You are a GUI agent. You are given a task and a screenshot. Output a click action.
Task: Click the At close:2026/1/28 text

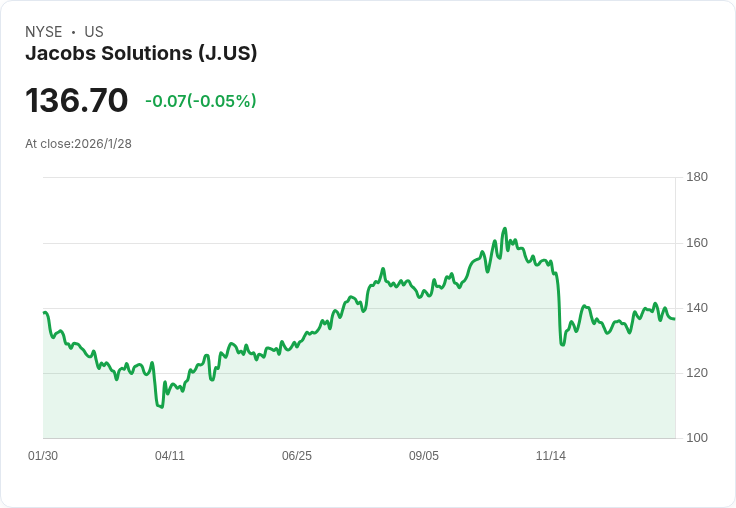click(78, 144)
